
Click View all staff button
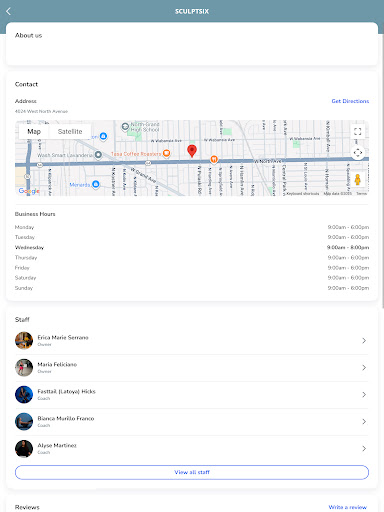[x=192, y=472]
